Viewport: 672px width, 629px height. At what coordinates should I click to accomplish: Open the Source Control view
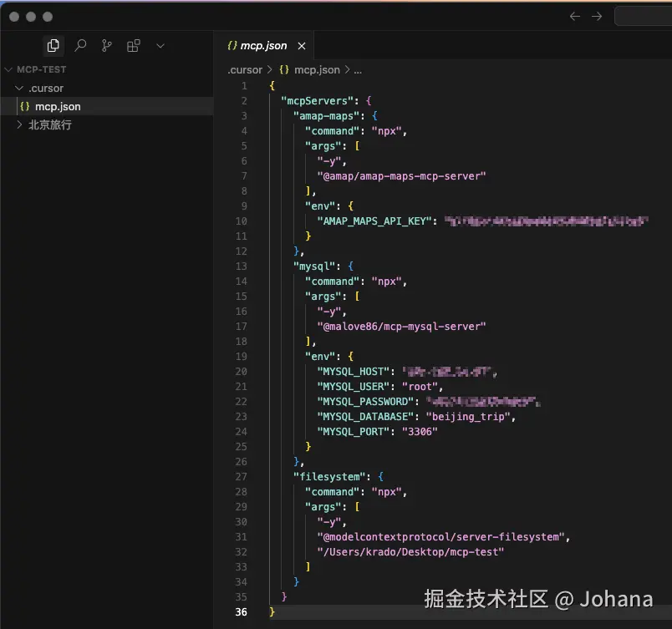point(106,45)
